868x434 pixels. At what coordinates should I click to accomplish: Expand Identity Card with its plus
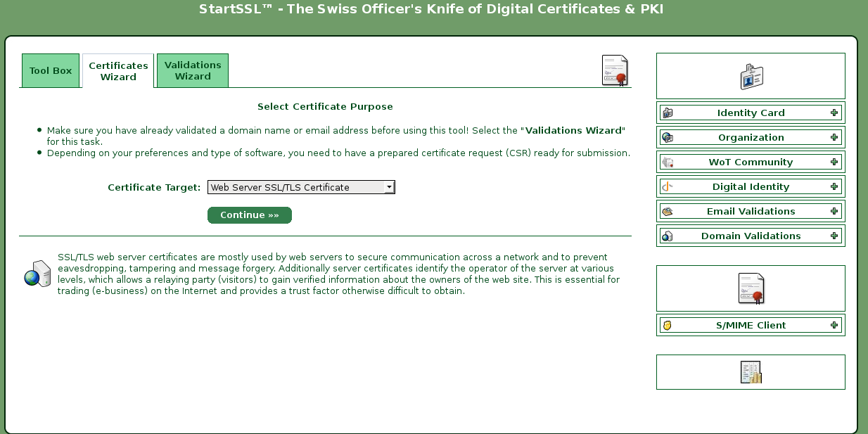click(834, 113)
